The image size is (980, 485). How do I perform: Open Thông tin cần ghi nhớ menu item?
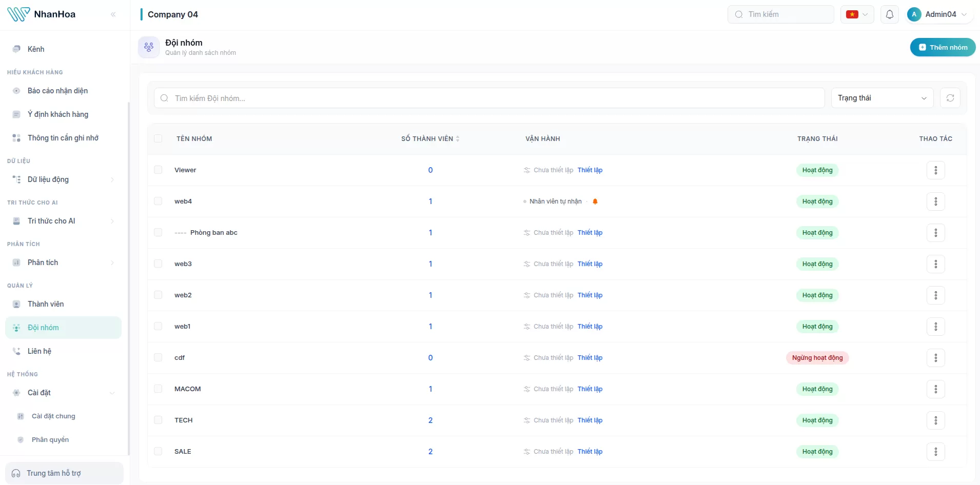point(63,138)
